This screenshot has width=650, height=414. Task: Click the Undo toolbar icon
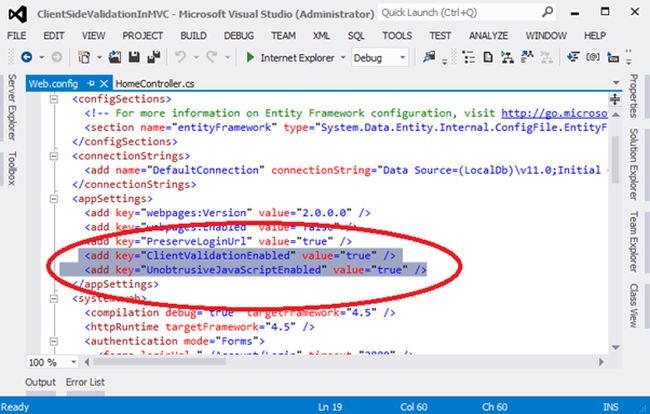tap(180, 57)
